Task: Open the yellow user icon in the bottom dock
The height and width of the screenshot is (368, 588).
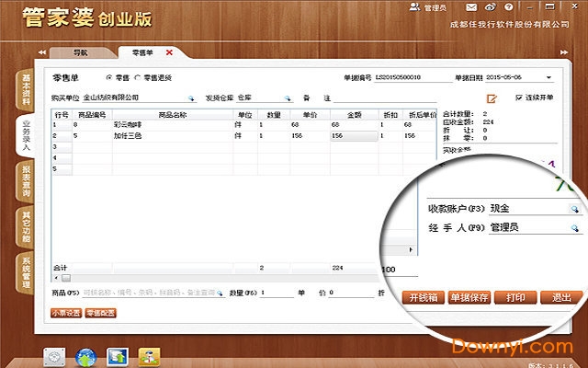Action: pyautogui.click(x=147, y=356)
